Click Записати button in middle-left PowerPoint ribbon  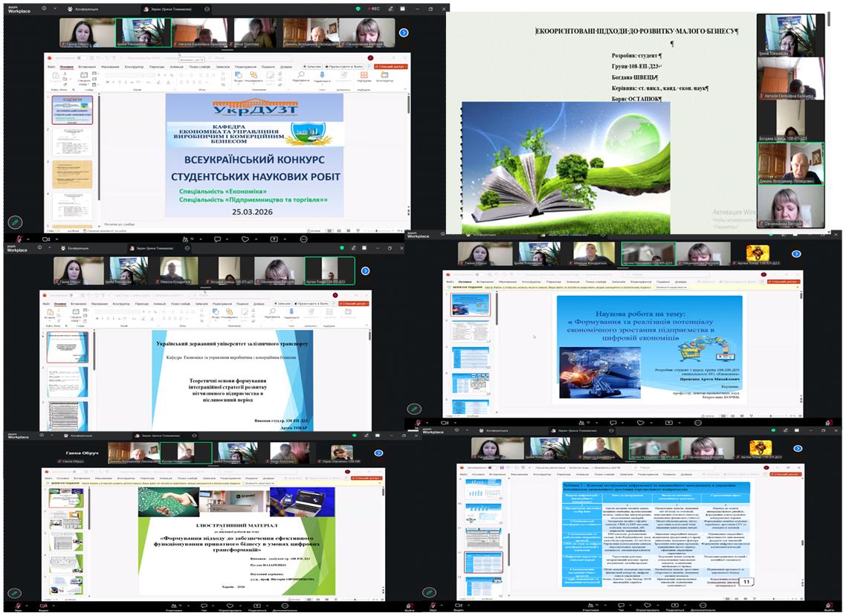[x=282, y=303]
